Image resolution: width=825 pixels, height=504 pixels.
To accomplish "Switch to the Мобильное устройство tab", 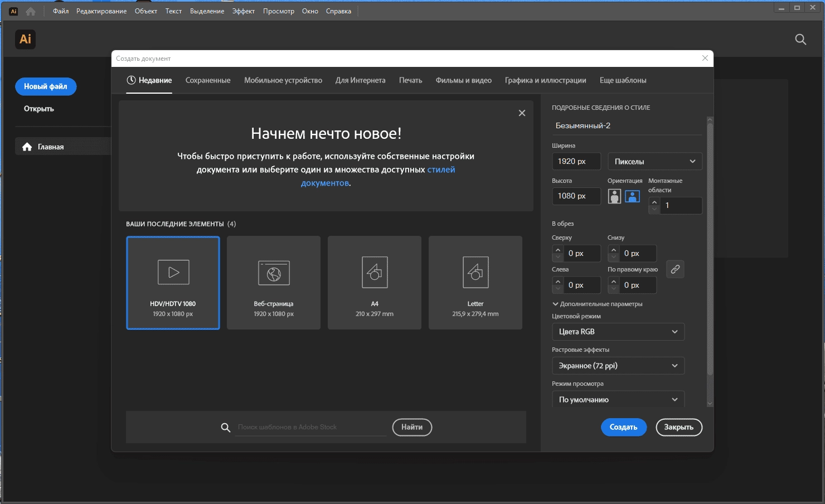I will click(283, 80).
